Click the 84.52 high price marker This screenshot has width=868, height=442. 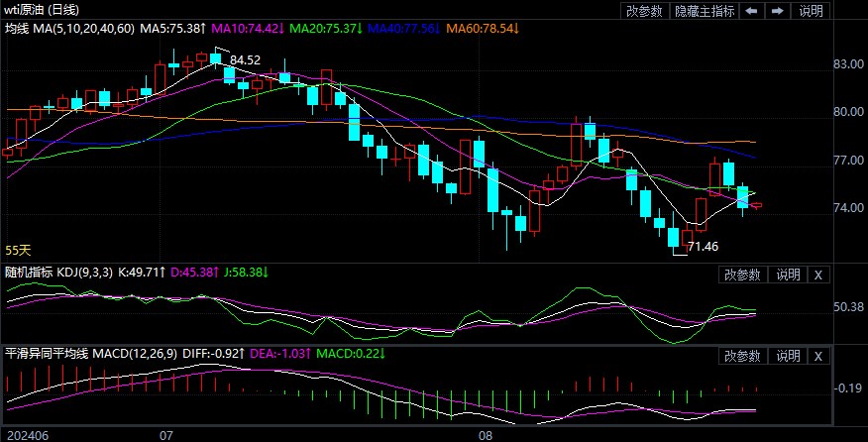click(245, 60)
